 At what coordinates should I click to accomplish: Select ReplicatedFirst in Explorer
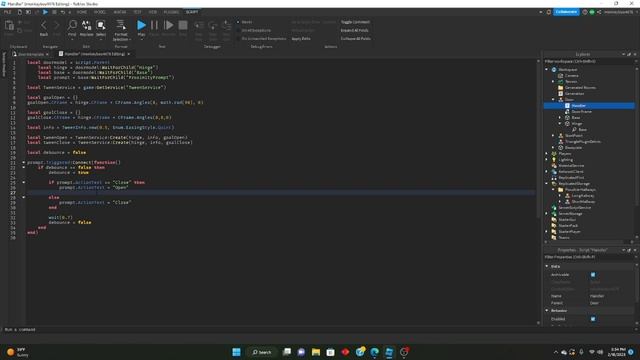click(571, 178)
